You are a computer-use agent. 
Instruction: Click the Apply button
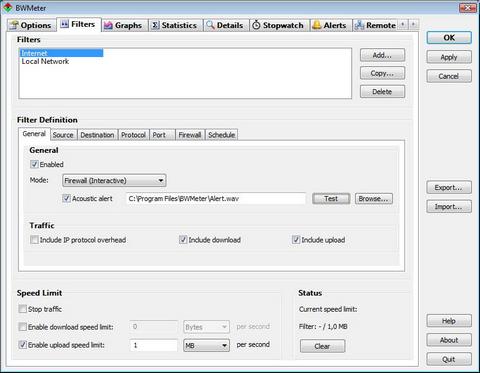[449, 57]
